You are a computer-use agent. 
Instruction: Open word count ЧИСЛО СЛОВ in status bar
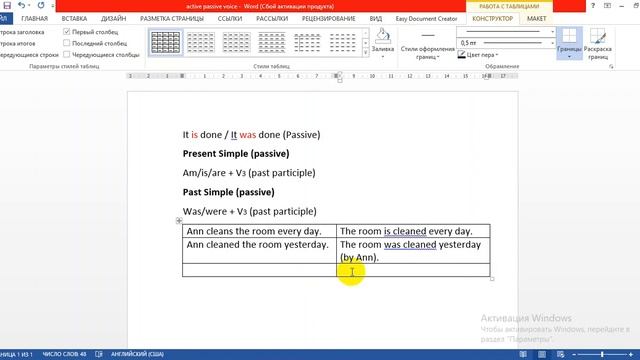[64, 354]
